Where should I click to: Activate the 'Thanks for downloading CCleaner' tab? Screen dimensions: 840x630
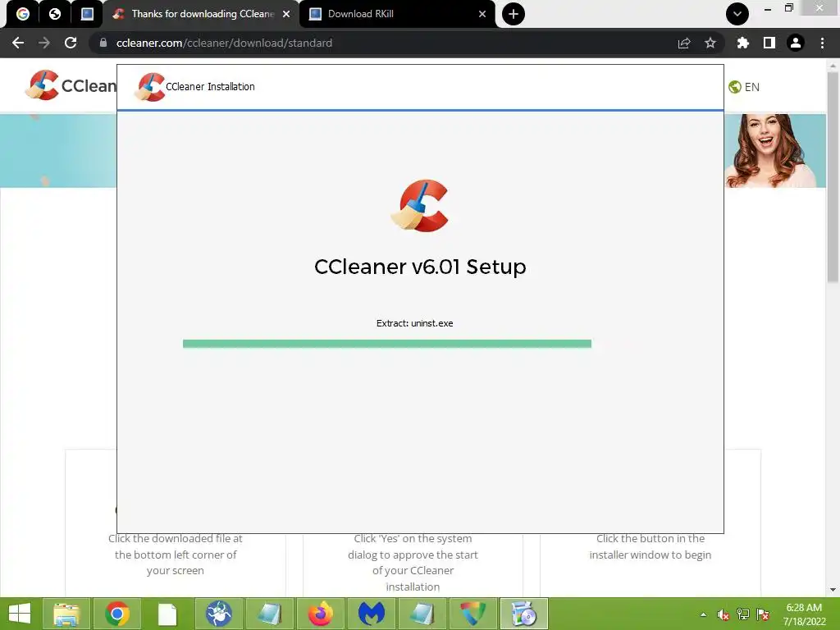[x=203, y=14]
